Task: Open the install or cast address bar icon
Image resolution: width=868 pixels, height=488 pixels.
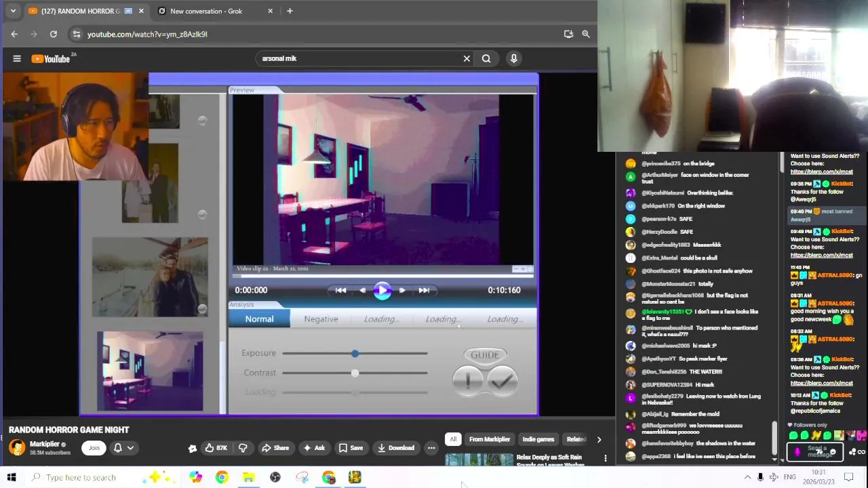Action: [x=568, y=34]
